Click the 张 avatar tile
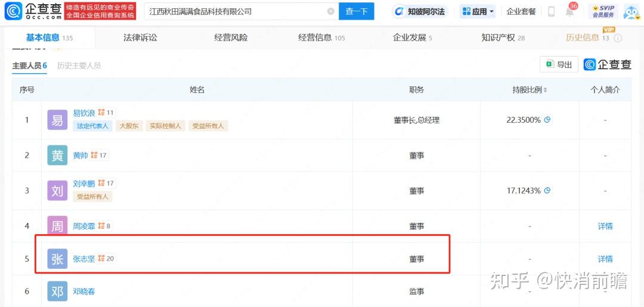The image size is (644, 307). (x=57, y=259)
